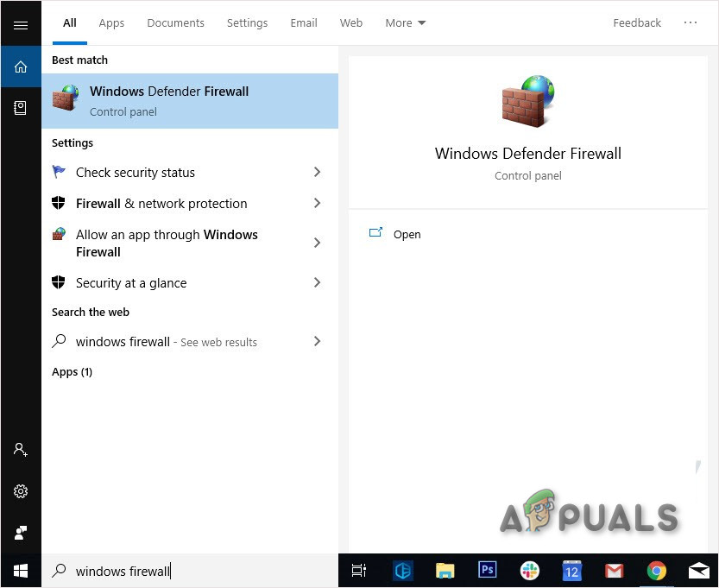The width and height of the screenshot is (719, 588).
Task: Open the More filter dropdown
Action: 406,23
